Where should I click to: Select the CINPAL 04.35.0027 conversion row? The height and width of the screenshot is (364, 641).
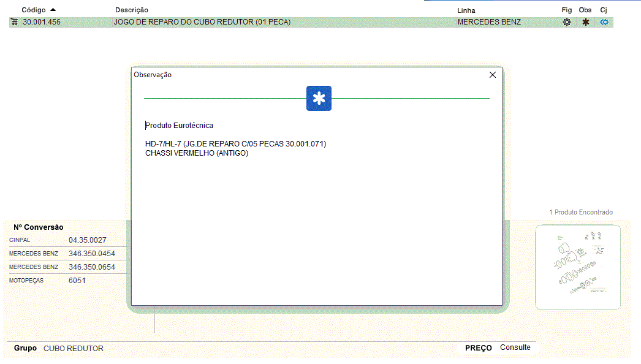point(67,240)
